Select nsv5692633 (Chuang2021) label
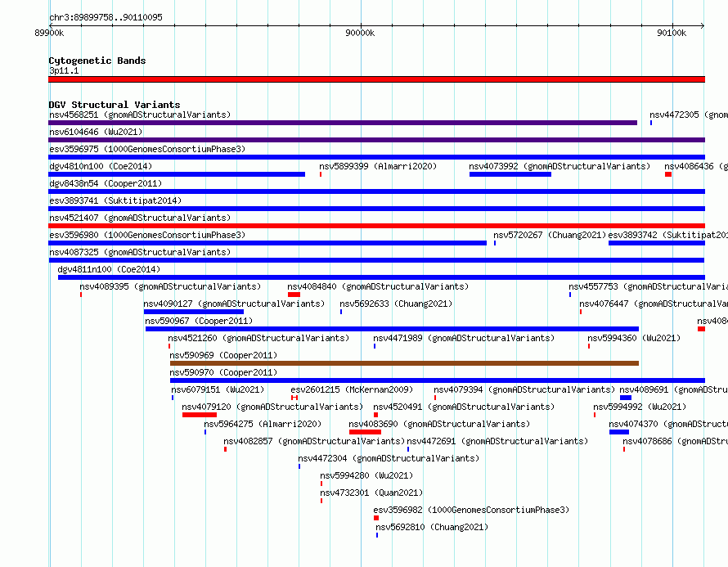 (x=396, y=304)
